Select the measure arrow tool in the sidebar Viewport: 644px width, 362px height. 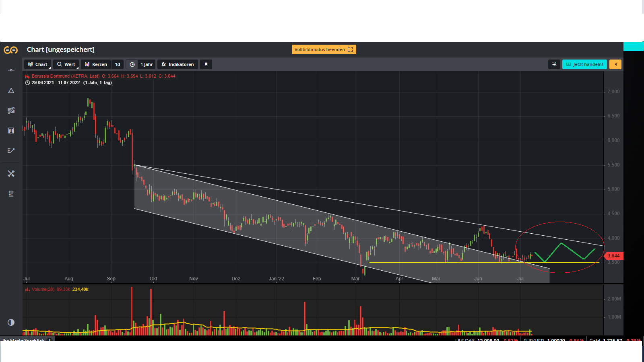point(11,150)
